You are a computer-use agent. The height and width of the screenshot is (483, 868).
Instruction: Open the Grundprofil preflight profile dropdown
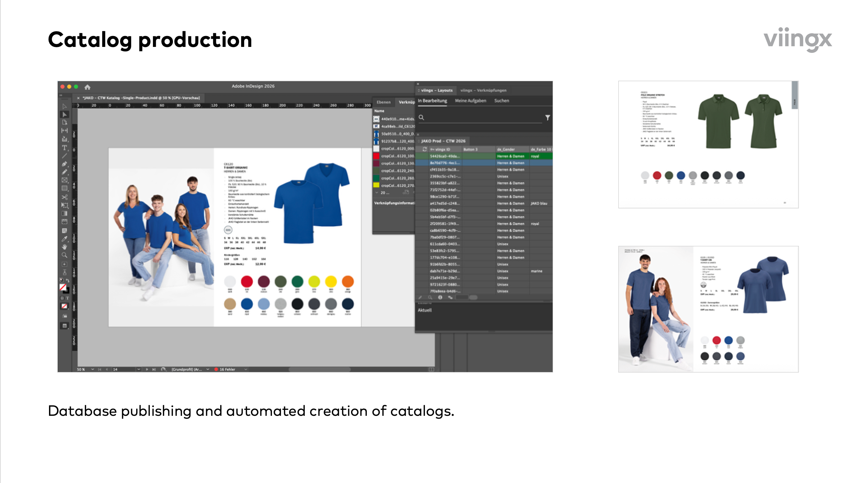pos(208,369)
